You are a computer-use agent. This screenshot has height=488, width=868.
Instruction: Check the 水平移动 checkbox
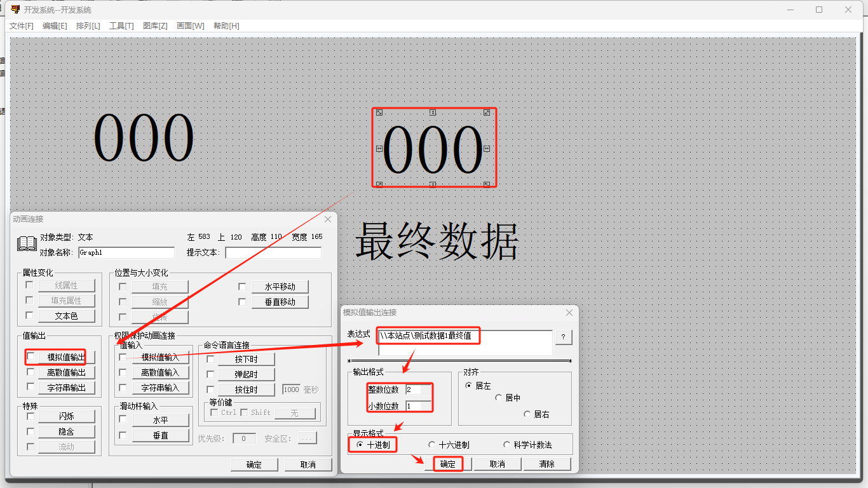click(242, 287)
